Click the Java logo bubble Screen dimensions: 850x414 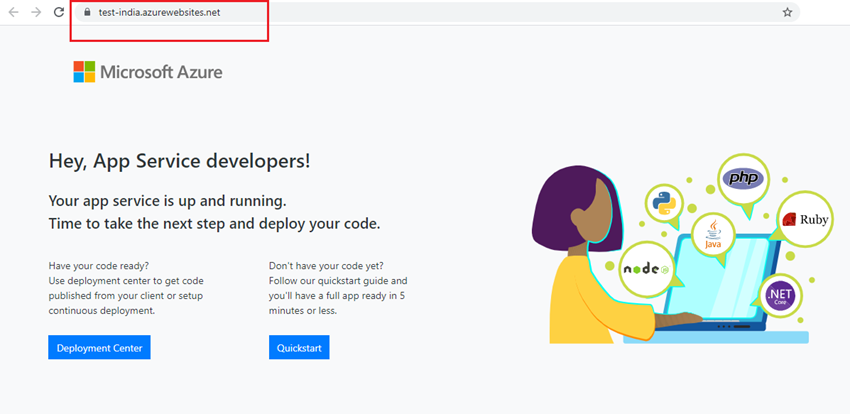pyautogui.click(x=713, y=236)
